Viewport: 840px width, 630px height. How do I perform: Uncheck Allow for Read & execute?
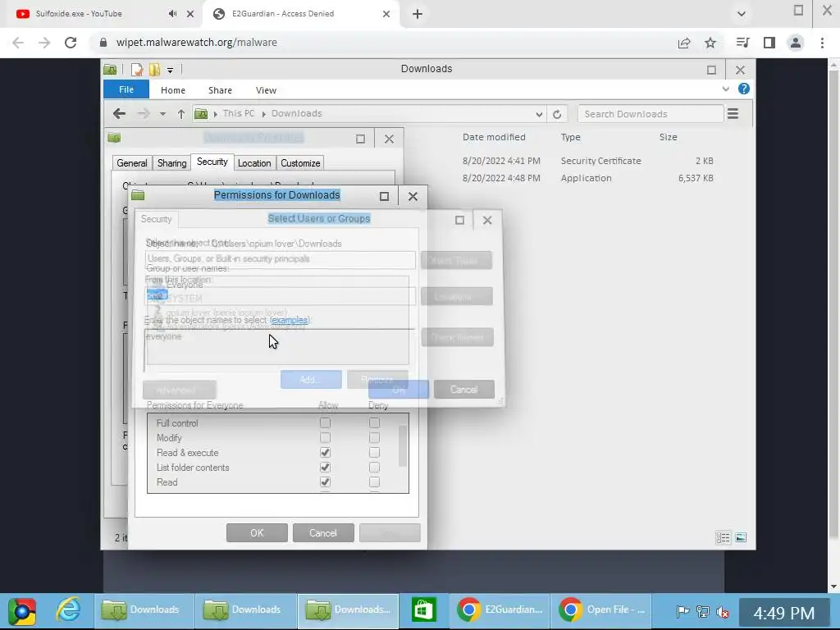coord(325,453)
